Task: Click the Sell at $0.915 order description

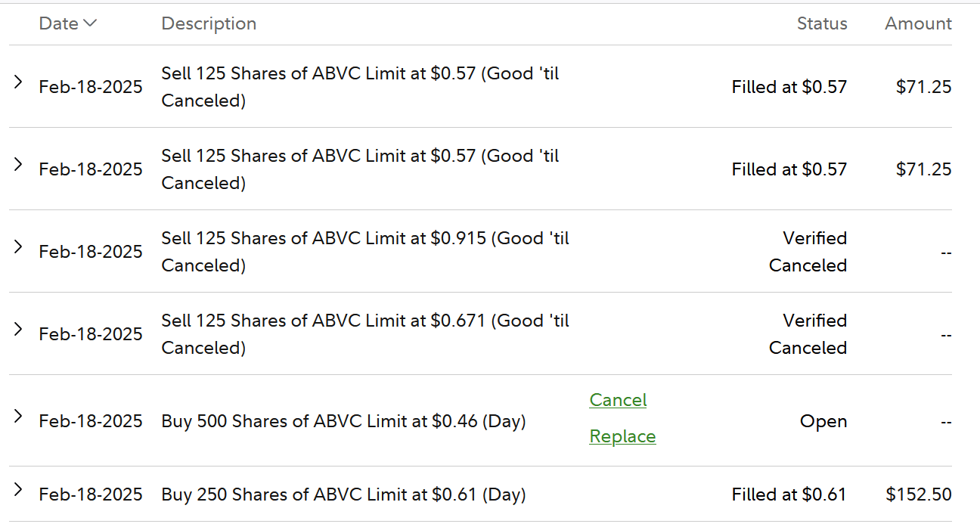Action: (364, 251)
